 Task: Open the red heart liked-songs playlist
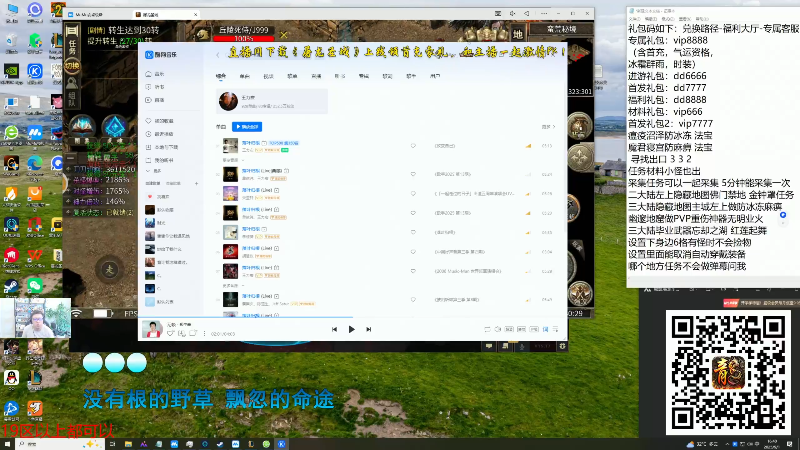(x=149, y=196)
